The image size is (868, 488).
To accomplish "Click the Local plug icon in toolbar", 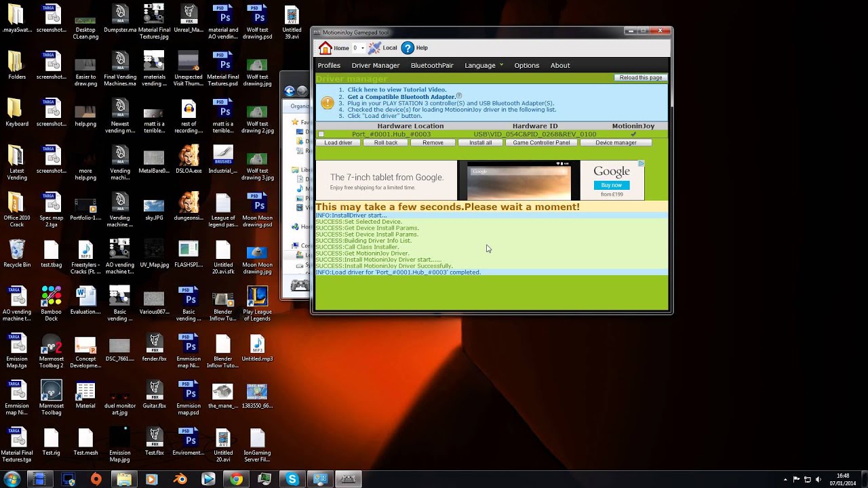I will [374, 47].
